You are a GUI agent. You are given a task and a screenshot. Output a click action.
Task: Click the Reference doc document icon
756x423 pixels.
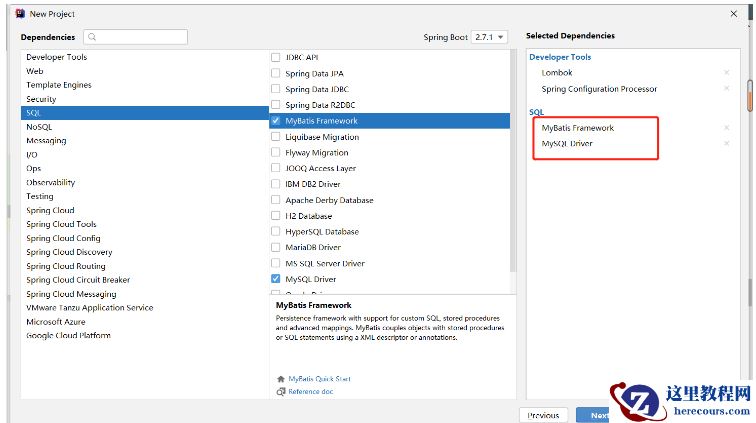pyautogui.click(x=280, y=391)
